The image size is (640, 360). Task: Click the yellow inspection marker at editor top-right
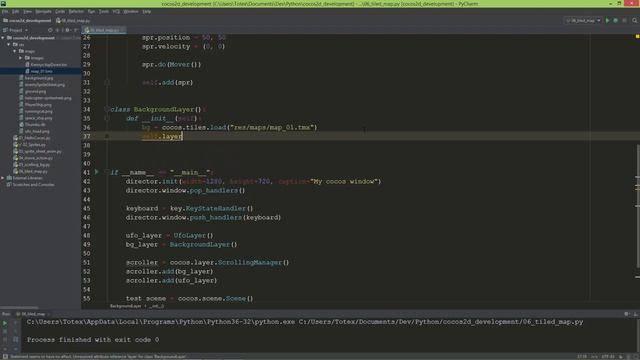[x=637, y=37]
